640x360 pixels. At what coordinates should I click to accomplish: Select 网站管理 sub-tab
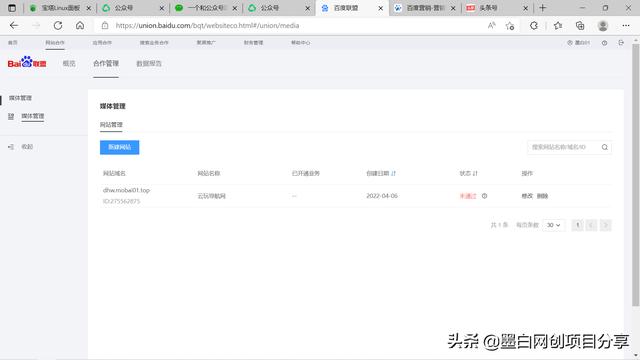111,124
